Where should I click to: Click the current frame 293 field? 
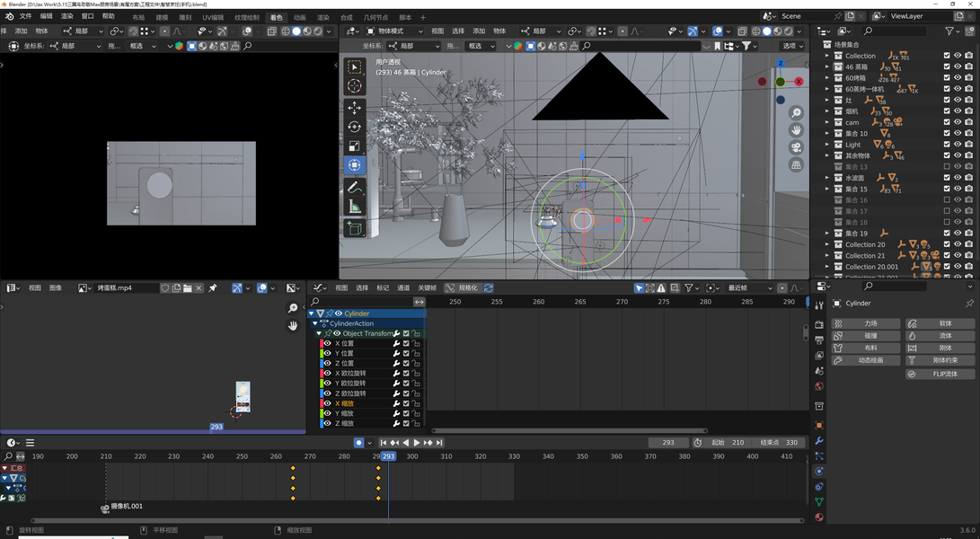(x=668, y=442)
